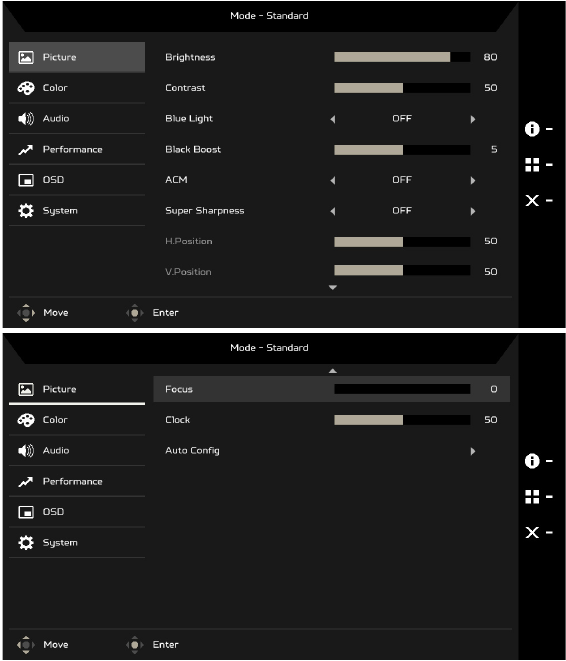The image size is (566, 661).
Task: Select Picture menu item in upper screen
Action: pos(77,57)
